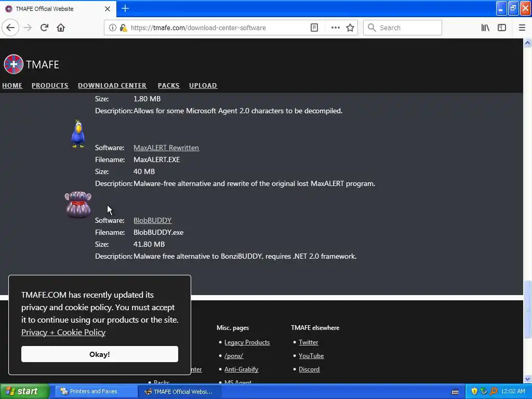This screenshot has height=399, width=532.
Task: Click the page scrollbar down arrow
Action: [x=527, y=379]
